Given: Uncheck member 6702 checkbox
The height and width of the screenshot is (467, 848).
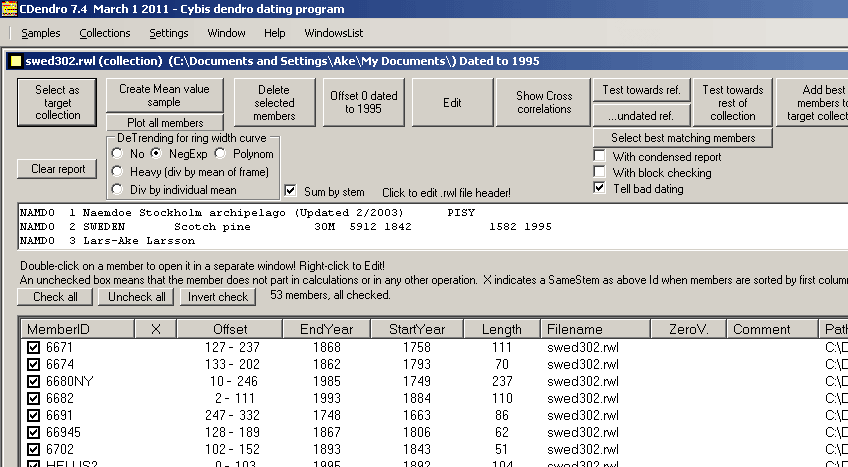Looking at the screenshot, I should (34, 449).
